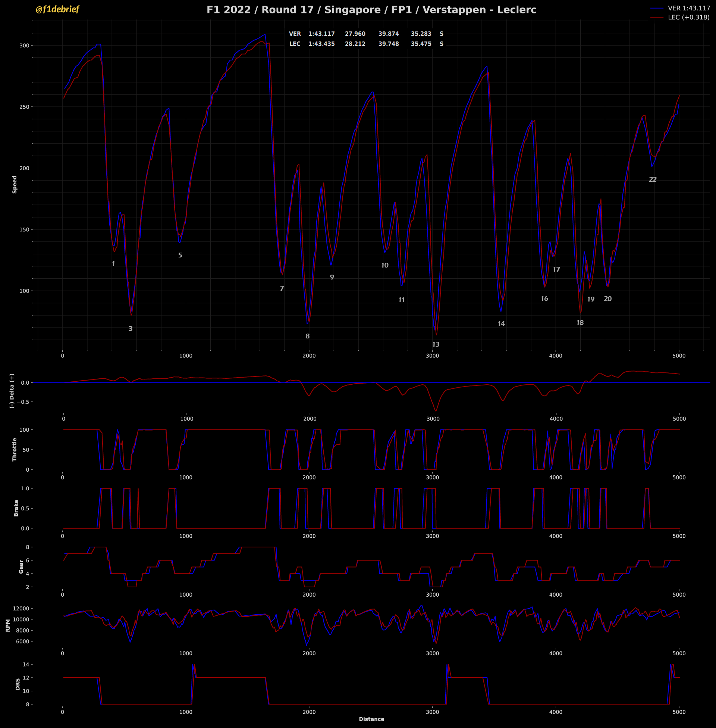Screen dimensions: 716x728
Task: Click turn 8 corner marker label
Action: [307, 336]
